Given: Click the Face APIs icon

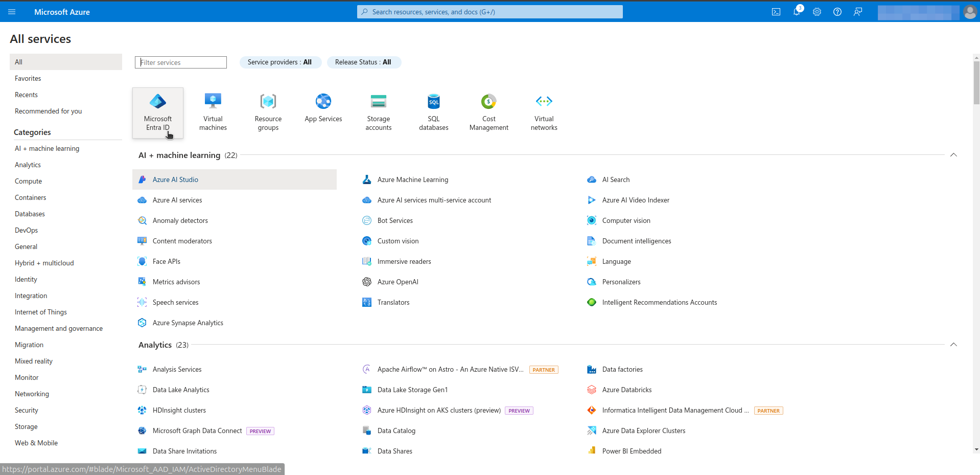Looking at the screenshot, I should point(142,261).
